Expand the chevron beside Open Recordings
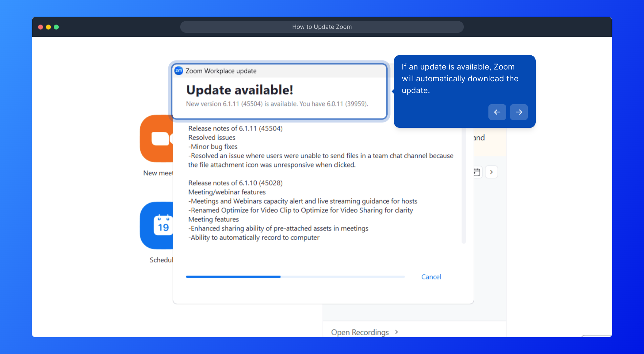Image resolution: width=644 pixels, height=354 pixels. (397, 332)
